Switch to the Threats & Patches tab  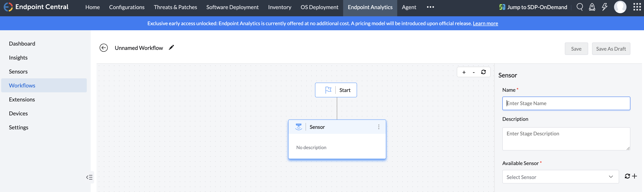point(175,7)
